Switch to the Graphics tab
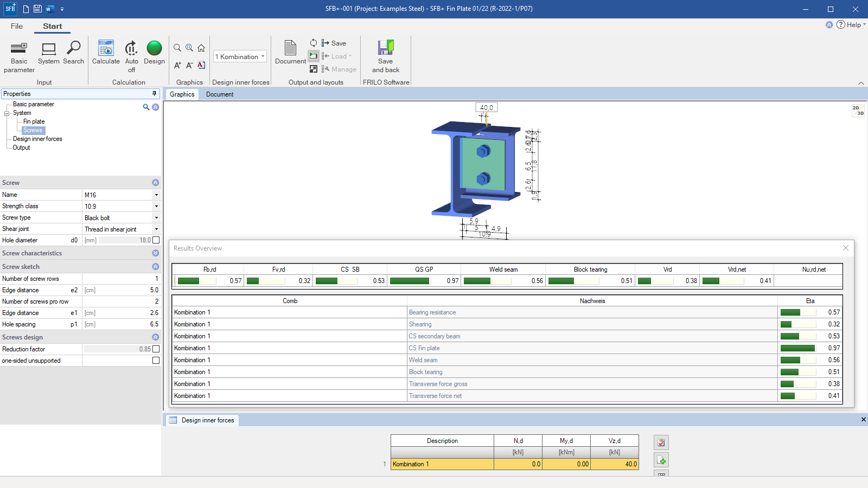 point(182,94)
